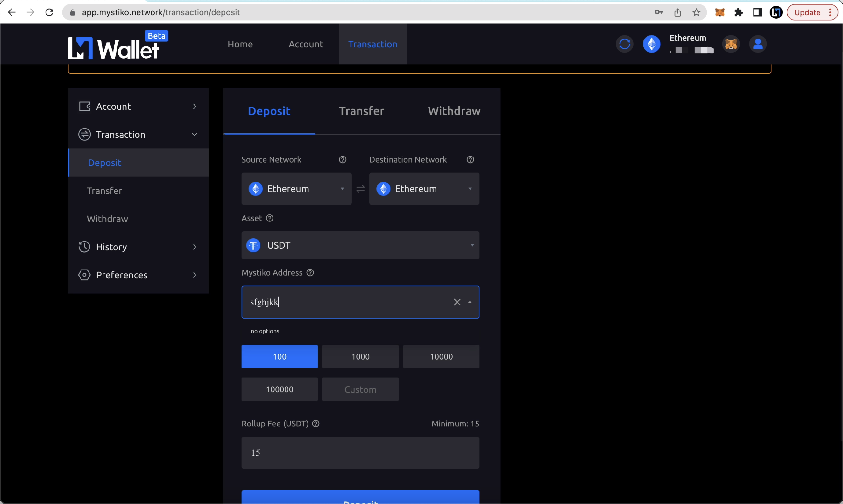This screenshot has height=504, width=843.
Task: Reload the page with refresh icon
Action: point(50,12)
